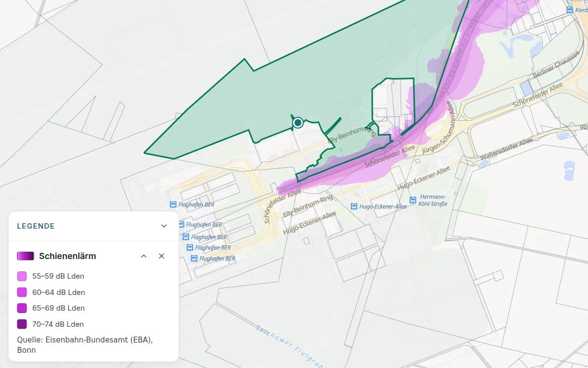Click the 'Quelle: Eisenbahn-Bundesamt (EBA), Bonn' source text
Image resolution: width=588 pixels, height=368 pixels.
[85, 344]
